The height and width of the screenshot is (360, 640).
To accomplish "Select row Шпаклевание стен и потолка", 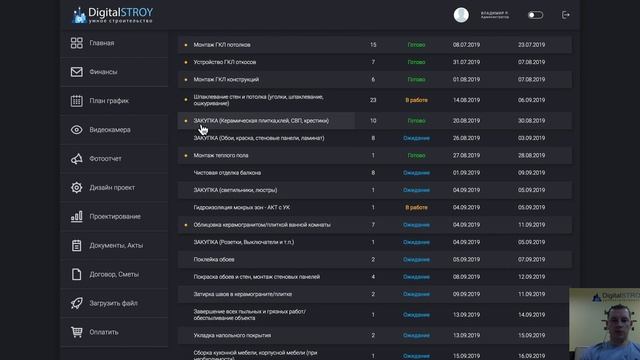I will pos(375,100).
